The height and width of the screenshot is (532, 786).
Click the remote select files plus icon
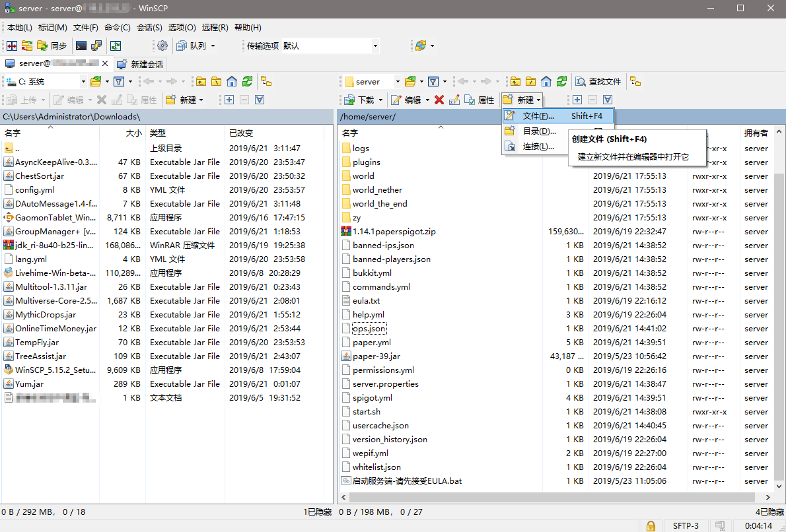coord(577,100)
